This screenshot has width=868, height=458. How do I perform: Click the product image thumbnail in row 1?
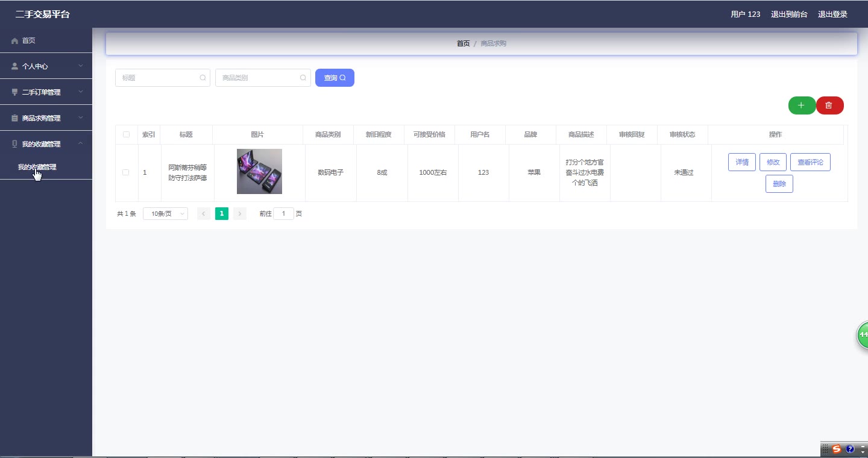(x=259, y=172)
